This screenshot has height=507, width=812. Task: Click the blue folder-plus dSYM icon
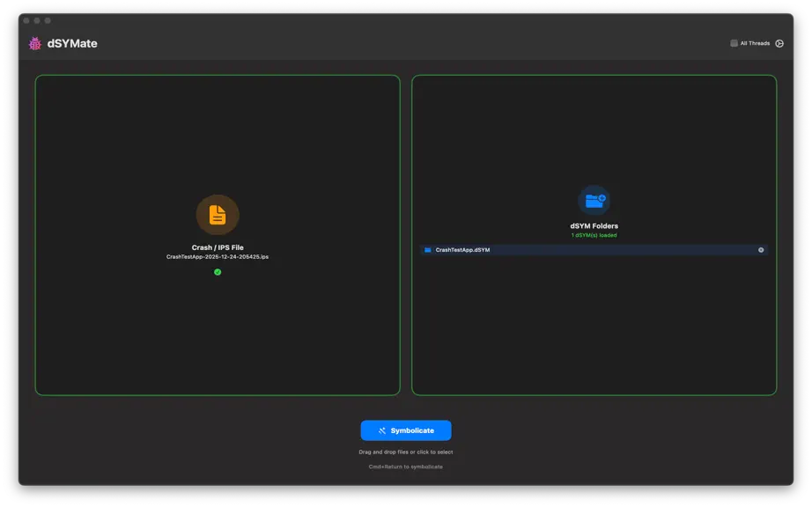click(594, 200)
